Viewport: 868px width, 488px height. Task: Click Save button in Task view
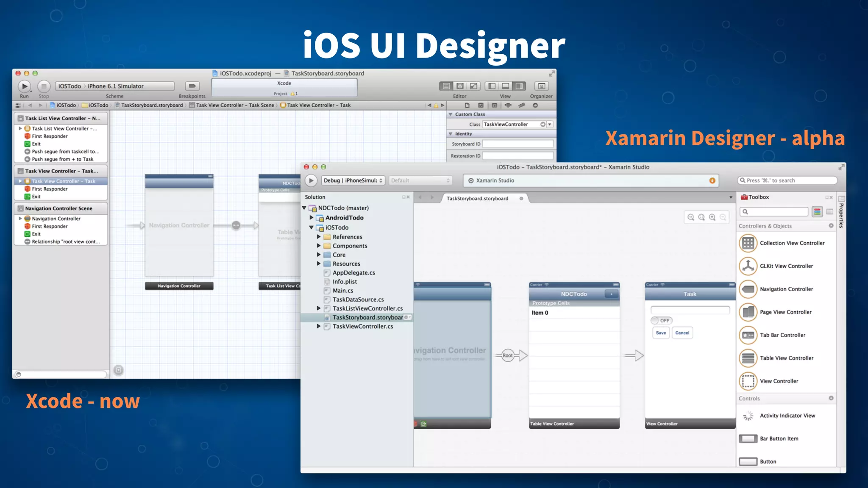coord(661,333)
